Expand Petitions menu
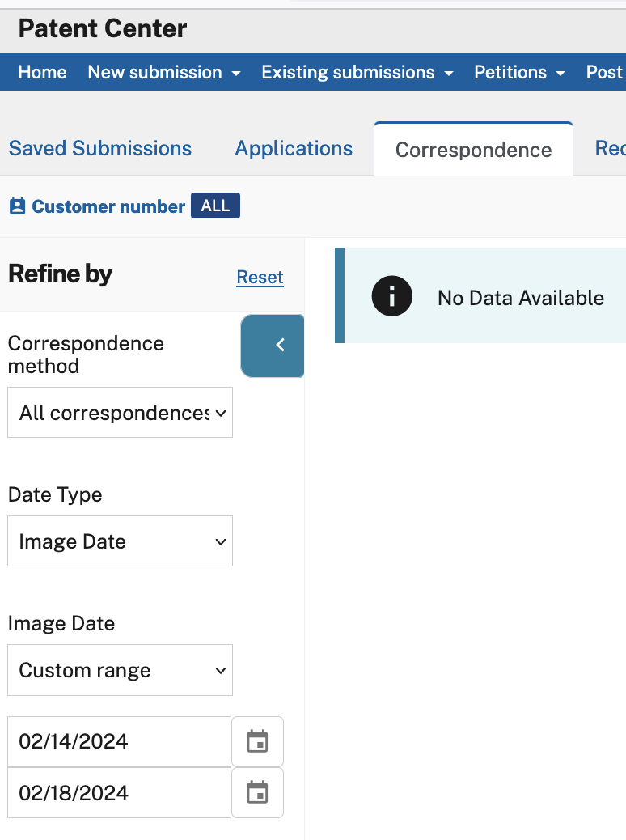The width and height of the screenshot is (626, 840). point(519,72)
